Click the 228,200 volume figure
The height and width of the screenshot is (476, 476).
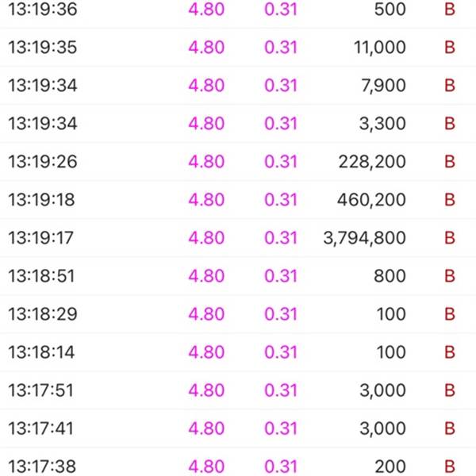372,162
